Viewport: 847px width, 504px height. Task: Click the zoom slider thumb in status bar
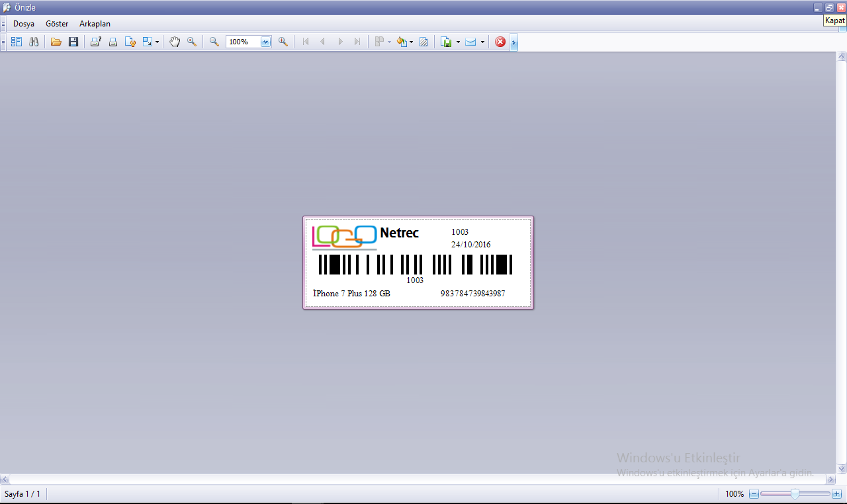click(795, 493)
